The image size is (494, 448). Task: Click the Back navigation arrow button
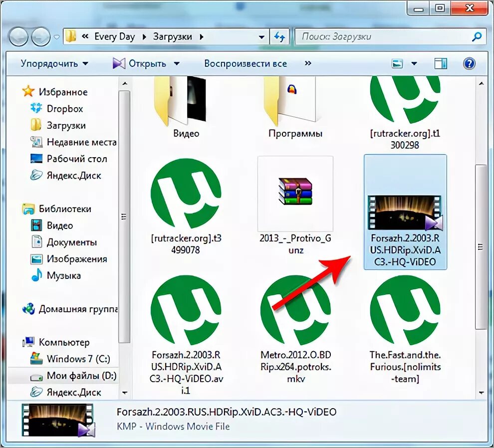(18, 37)
